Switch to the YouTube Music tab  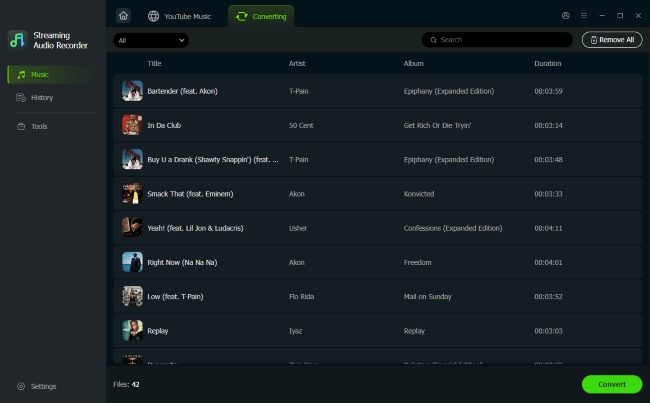pos(179,16)
